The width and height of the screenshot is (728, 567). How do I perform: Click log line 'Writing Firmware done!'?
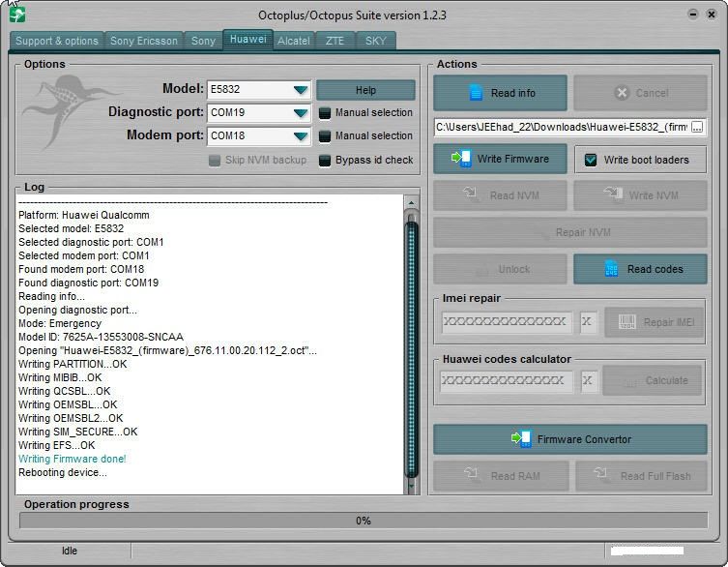(x=72, y=460)
